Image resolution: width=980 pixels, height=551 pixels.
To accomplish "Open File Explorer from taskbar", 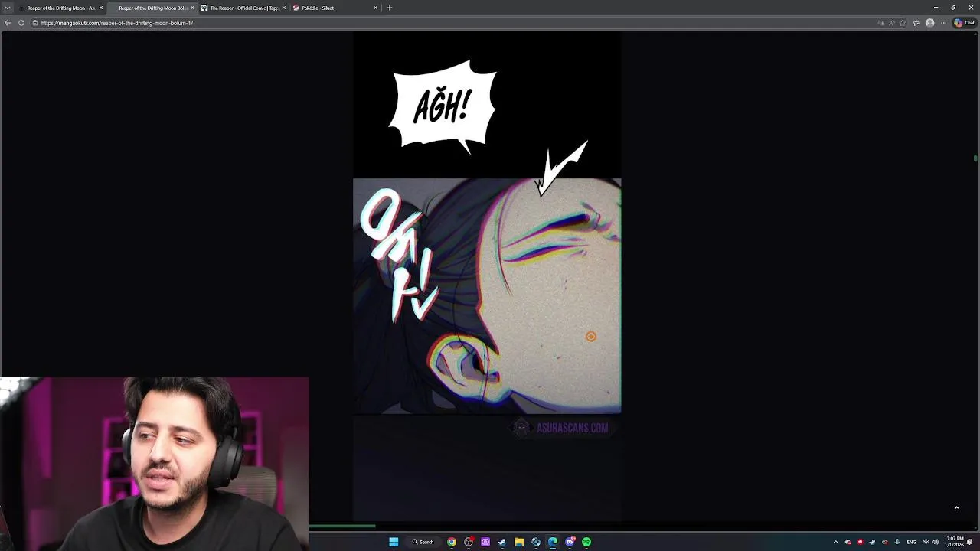I will 519,542.
